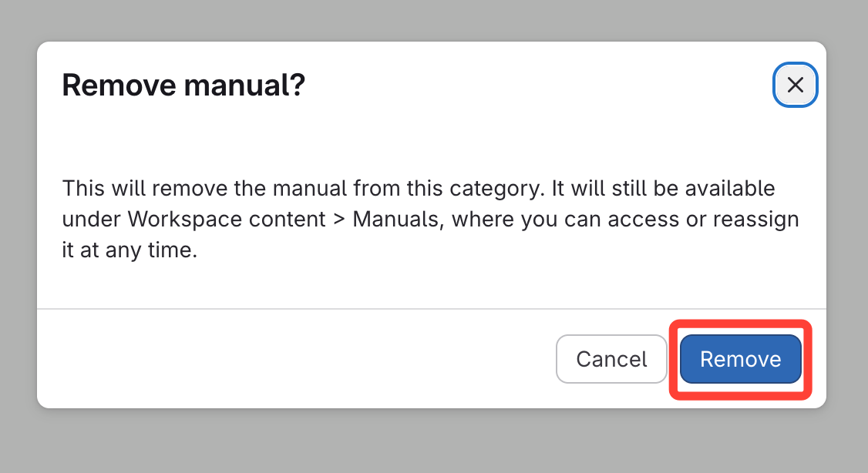Image resolution: width=868 pixels, height=473 pixels.
Task: Confirm removal with the blue Remove button
Action: pos(740,359)
